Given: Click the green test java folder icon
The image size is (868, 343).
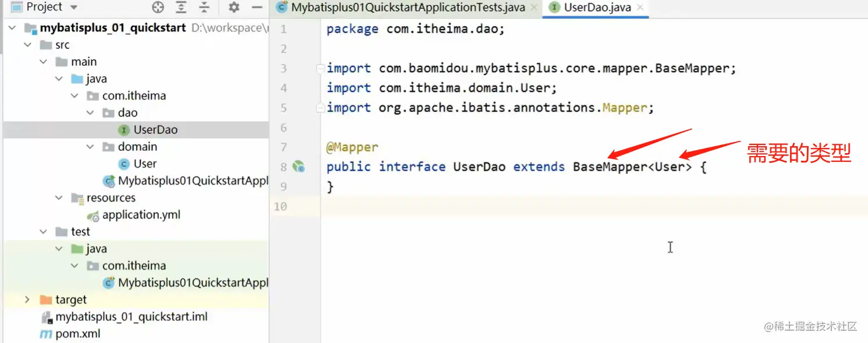Looking at the screenshot, I should tap(77, 249).
